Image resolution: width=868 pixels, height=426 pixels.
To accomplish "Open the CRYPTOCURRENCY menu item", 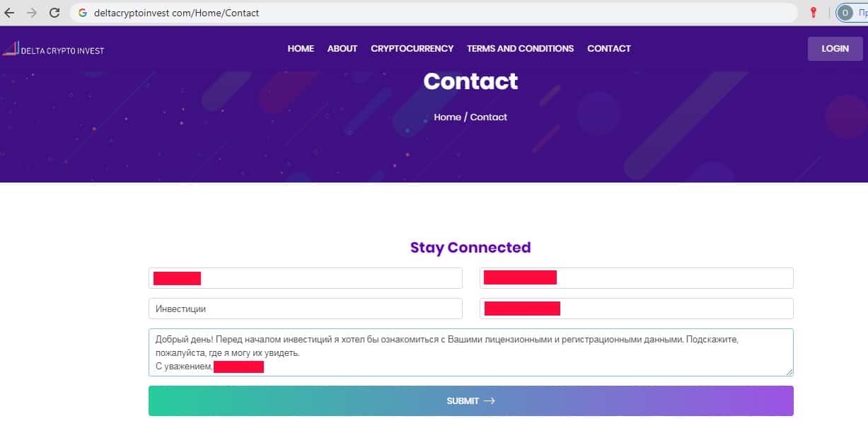I will [412, 49].
